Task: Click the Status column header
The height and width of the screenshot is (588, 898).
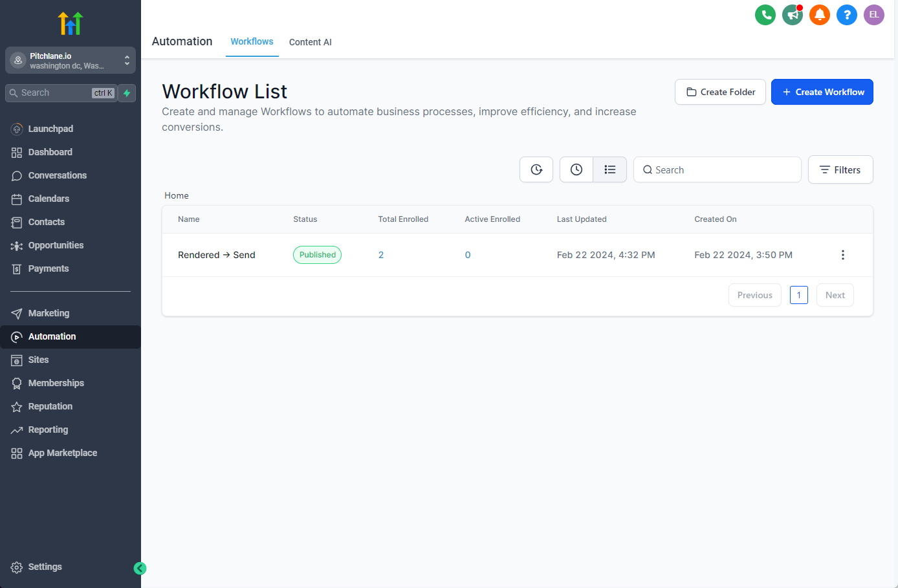Action: click(x=305, y=219)
